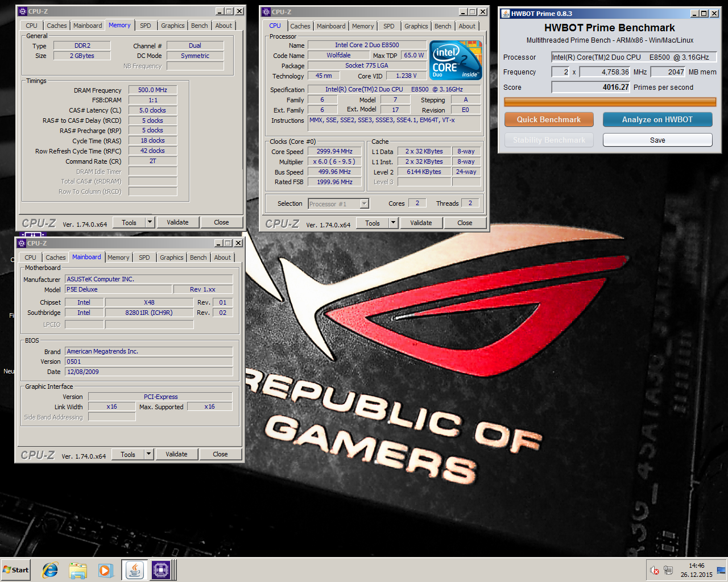Screen dimensions: 728x582
Task: Launch Windows Media Player from taskbar
Action: point(105,570)
